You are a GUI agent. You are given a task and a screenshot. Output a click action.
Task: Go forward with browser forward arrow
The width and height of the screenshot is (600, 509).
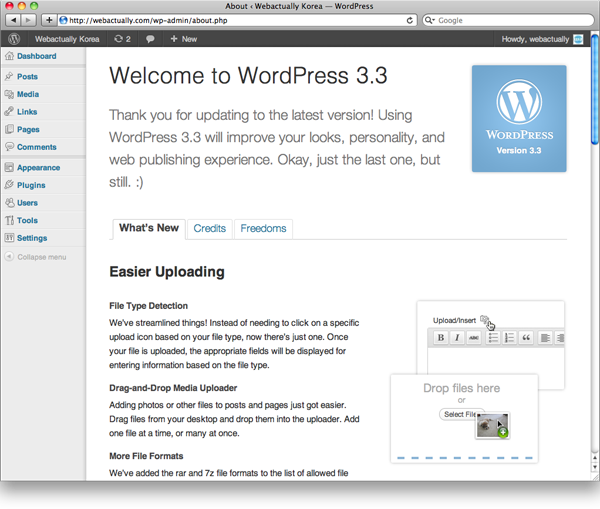click(28, 20)
